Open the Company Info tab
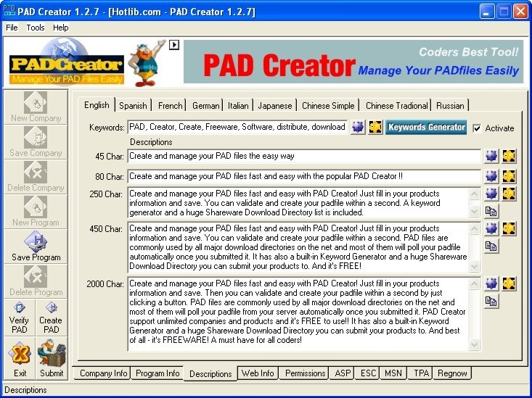Viewport: 532px width, 398px height. (x=103, y=373)
